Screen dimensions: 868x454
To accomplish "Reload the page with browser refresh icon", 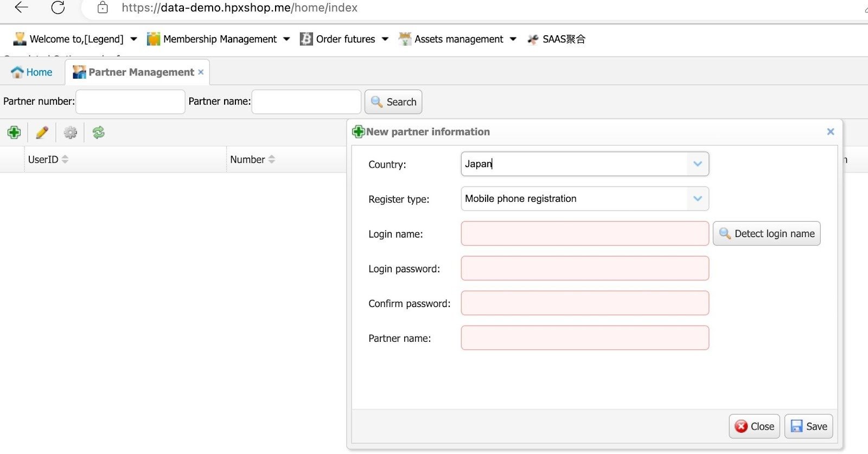I will [58, 8].
